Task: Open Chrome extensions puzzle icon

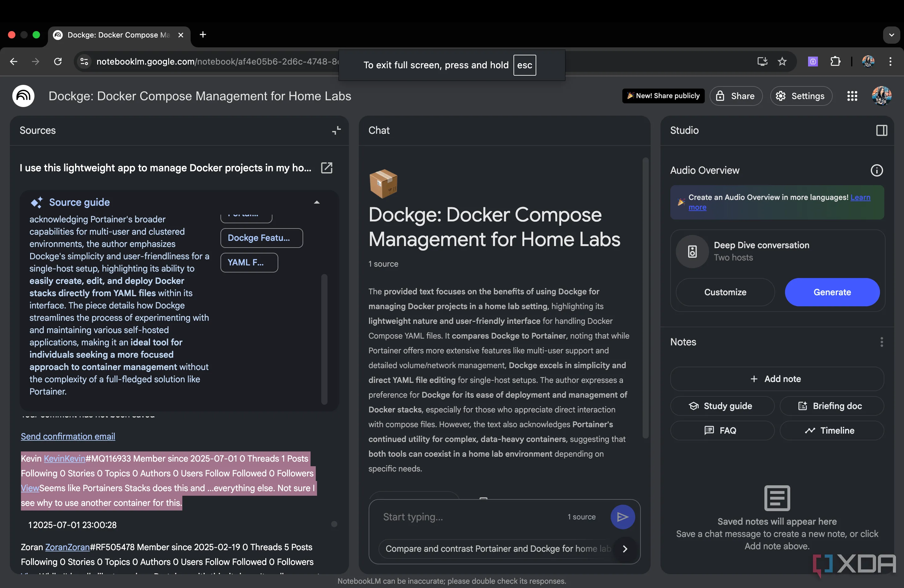Action: [835, 61]
